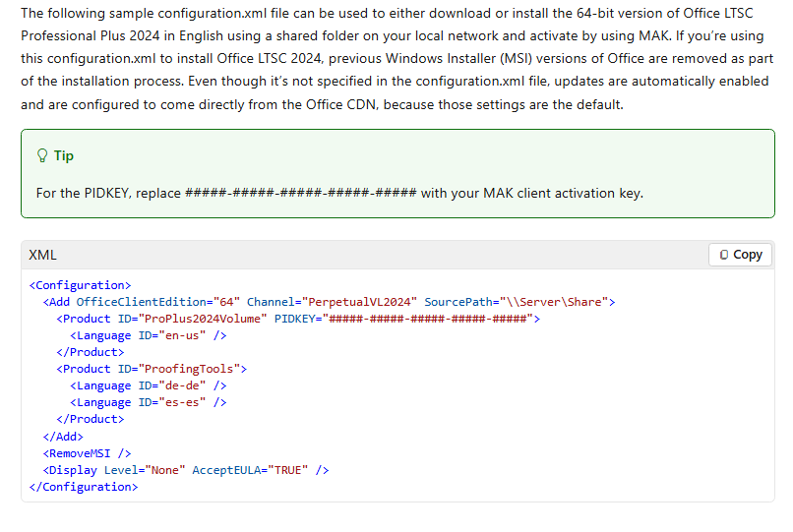Screen dimensions: 793x532
Task: Click the PIDKEY placeholder in the tip
Action: (301, 193)
